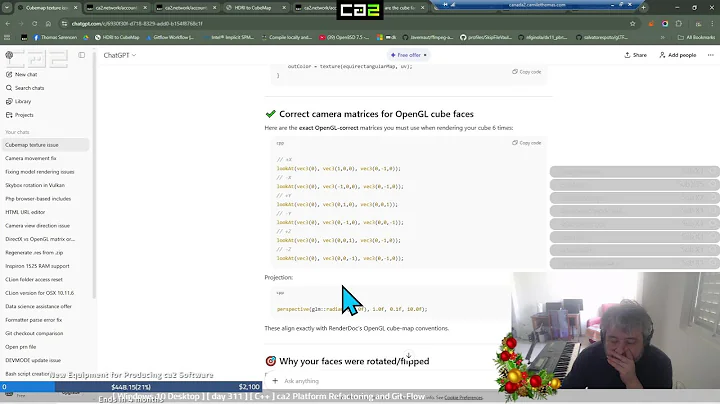Click the browser Forward arrow
This screenshot has height=404, width=720.
(21, 23)
